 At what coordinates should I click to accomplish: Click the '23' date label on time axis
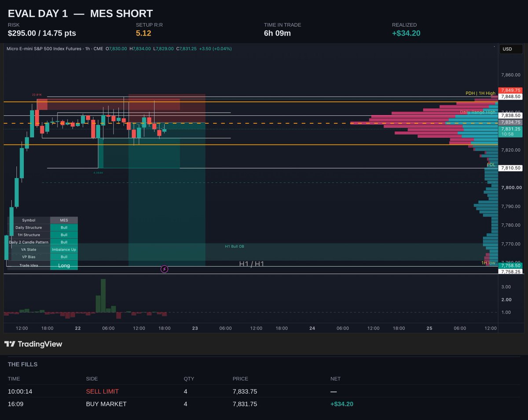click(x=195, y=328)
